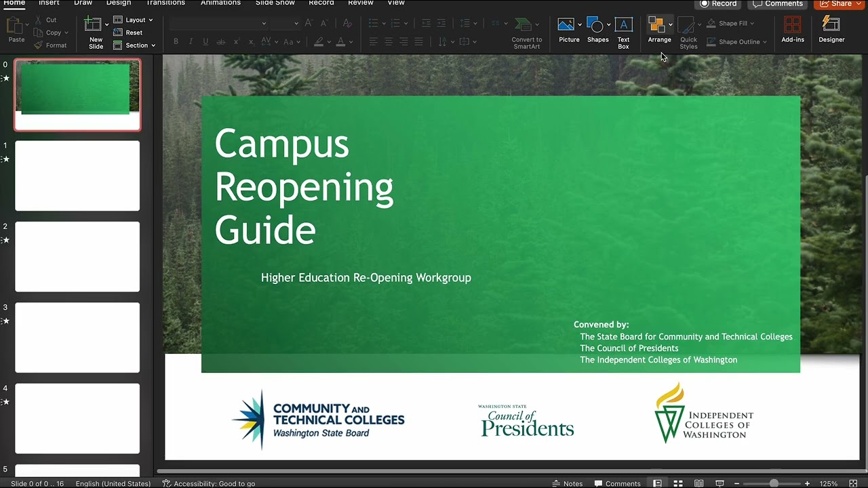Switch to the Draw tab
This screenshot has height=488, width=868.
[83, 3]
